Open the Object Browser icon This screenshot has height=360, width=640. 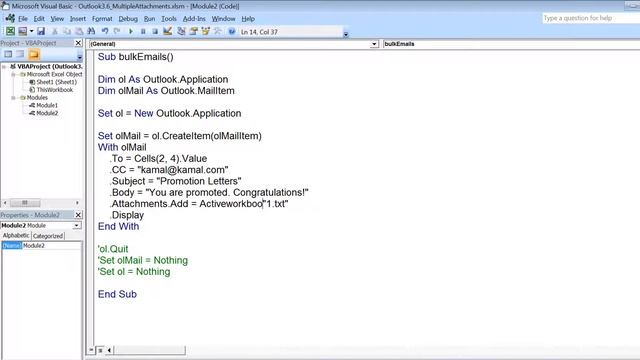pos(205,31)
